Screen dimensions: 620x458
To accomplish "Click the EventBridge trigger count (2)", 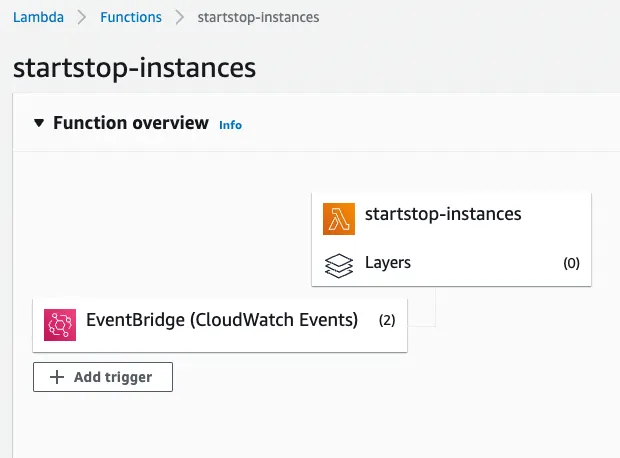I will pos(387,320).
